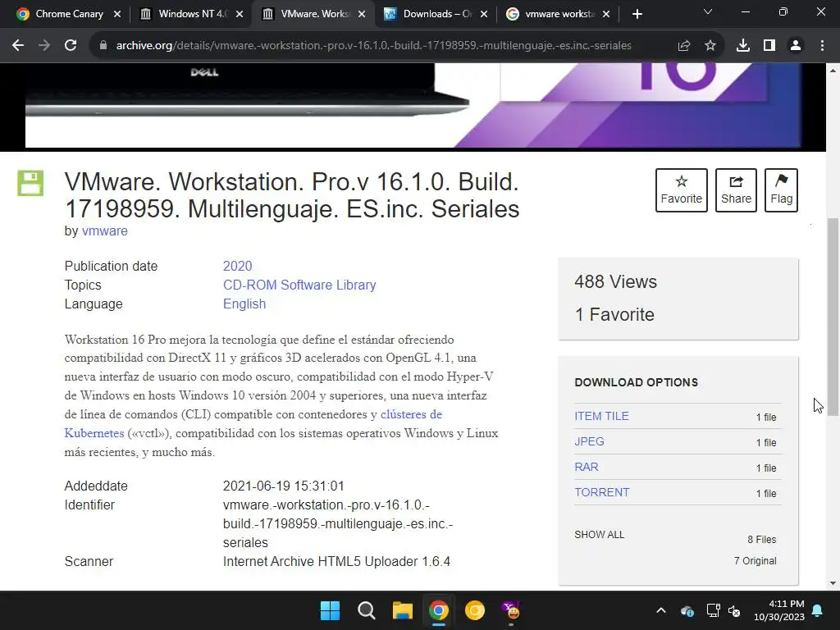This screenshot has height=630, width=840.
Task: Click the VMware banner image
Action: click(413, 106)
